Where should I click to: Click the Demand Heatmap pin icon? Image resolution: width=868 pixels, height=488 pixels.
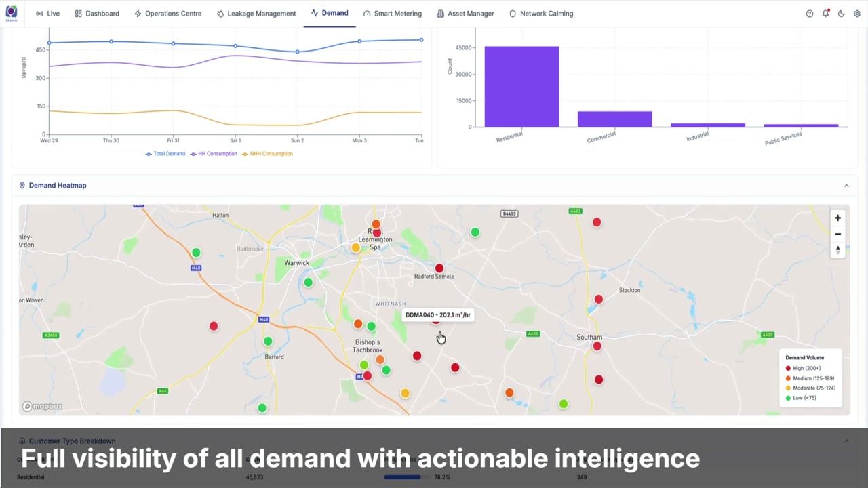click(22, 186)
